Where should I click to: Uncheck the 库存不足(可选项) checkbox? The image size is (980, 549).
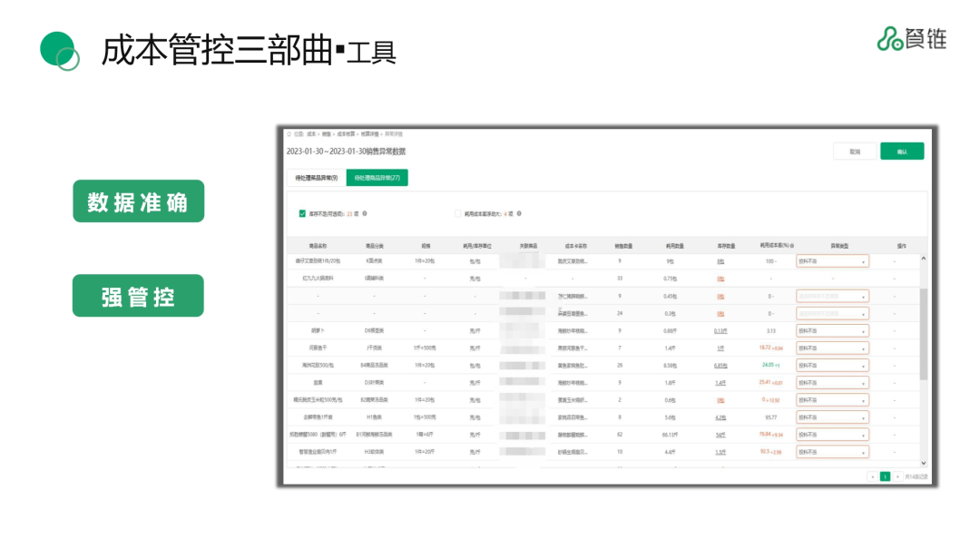[x=302, y=214]
